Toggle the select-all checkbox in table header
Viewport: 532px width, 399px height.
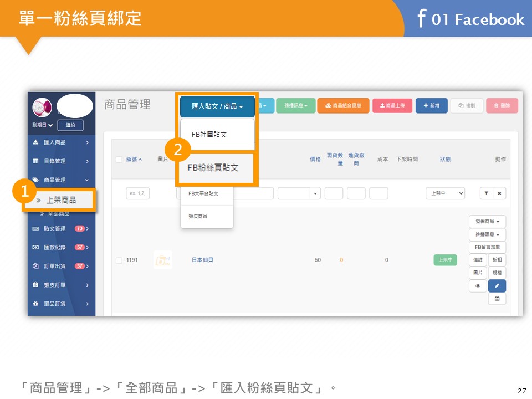119,160
